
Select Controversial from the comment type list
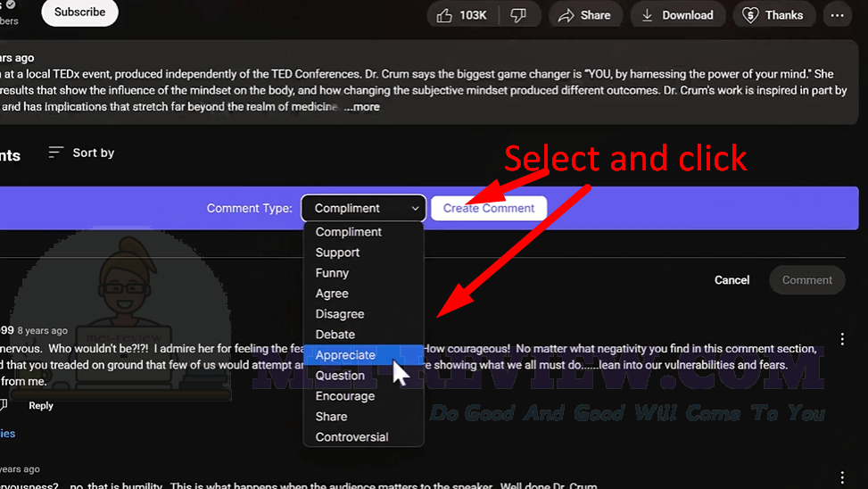(364, 437)
